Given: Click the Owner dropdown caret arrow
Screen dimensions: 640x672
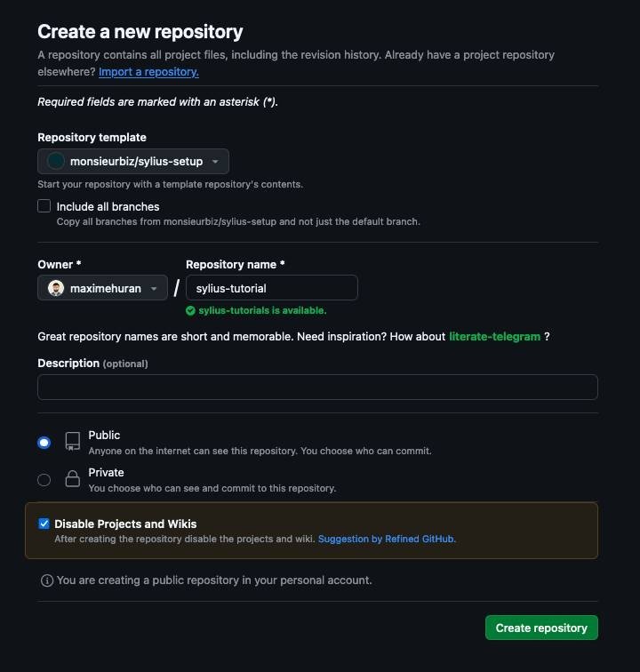Looking at the screenshot, I should 154,289.
